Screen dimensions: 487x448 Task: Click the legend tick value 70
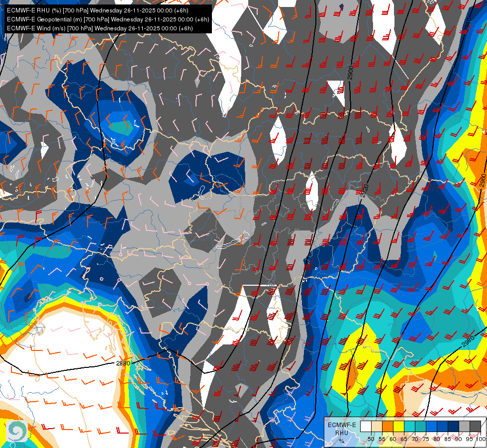pyautogui.click(x=415, y=440)
